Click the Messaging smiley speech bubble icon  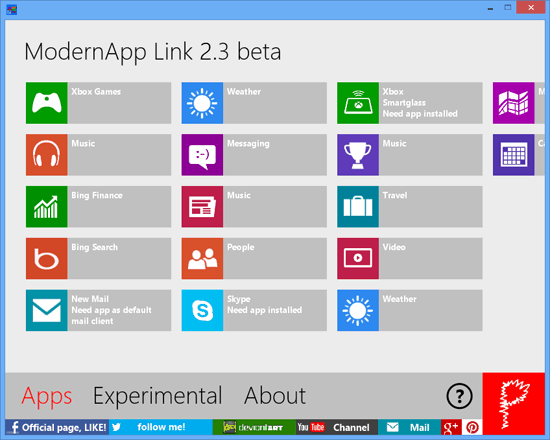202,155
